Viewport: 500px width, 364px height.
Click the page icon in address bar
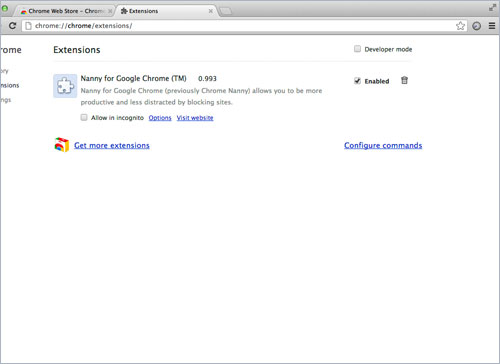coord(28,26)
